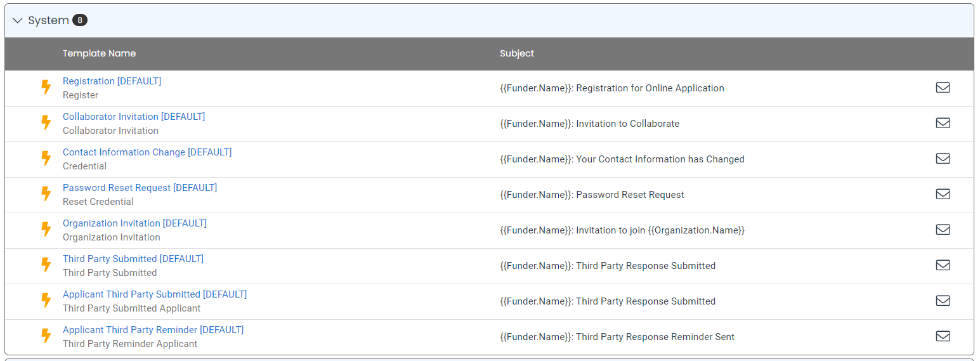Click subject '{{Funder.Name}}: Invitation to Collaborate'
The width and height of the screenshot is (980, 361).
[589, 124]
